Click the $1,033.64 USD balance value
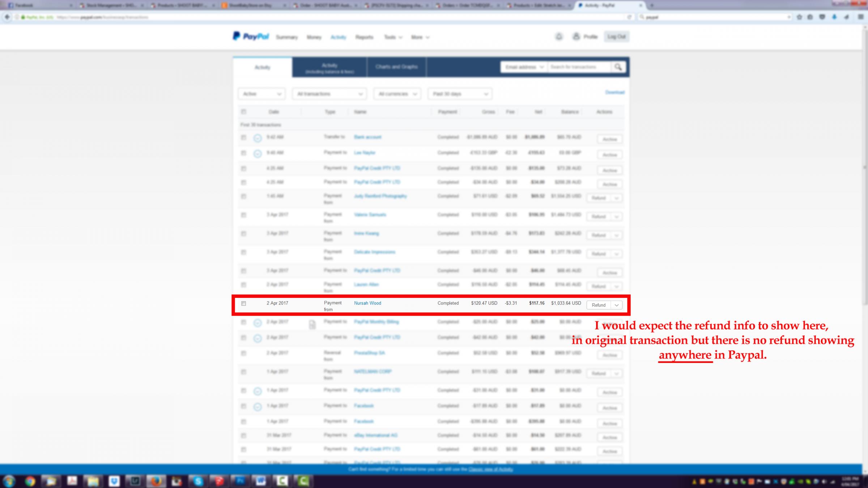The height and width of the screenshot is (488, 868). (566, 303)
